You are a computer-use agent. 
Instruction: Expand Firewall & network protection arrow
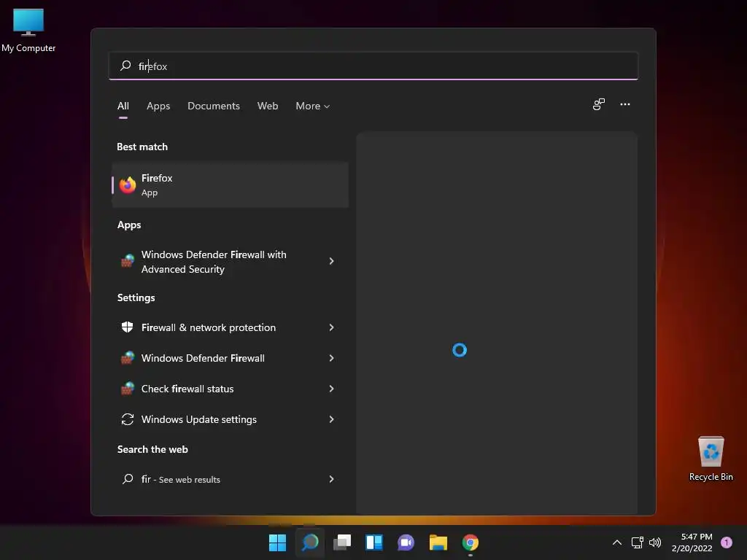[x=332, y=327]
